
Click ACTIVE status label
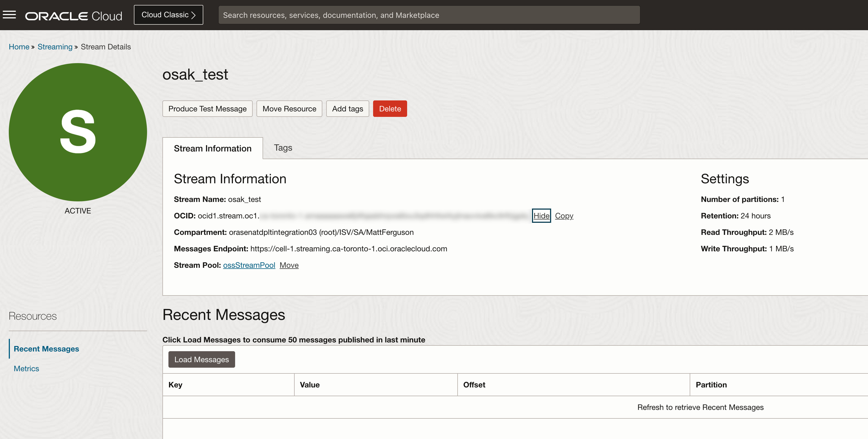(x=78, y=210)
